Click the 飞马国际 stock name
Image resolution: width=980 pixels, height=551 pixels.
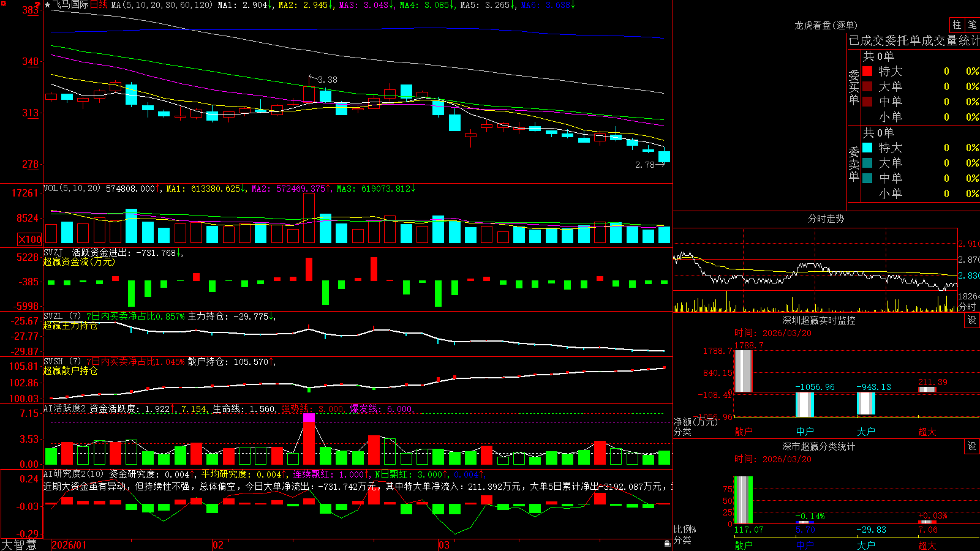[71, 5]
